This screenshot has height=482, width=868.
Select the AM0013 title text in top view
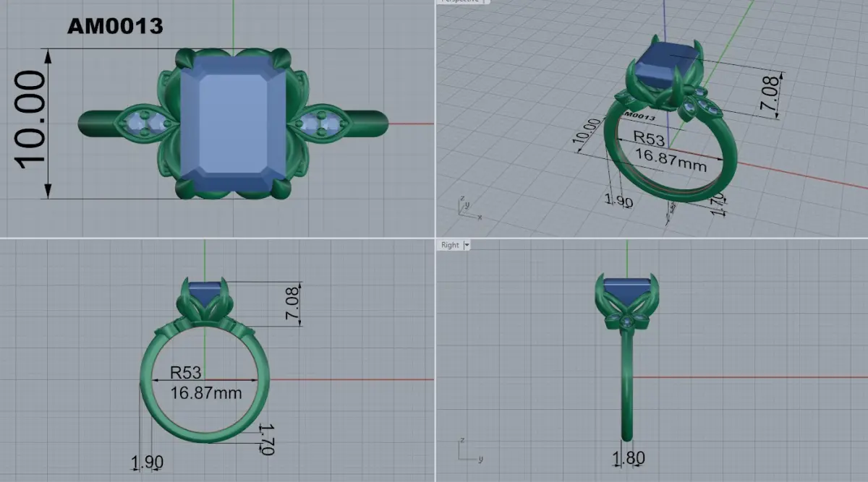115,27
